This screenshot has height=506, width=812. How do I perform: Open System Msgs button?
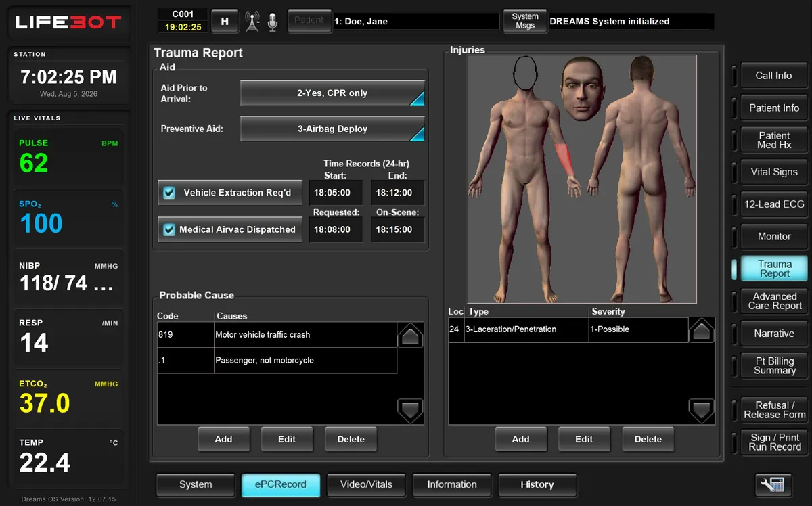pos(525,21)
